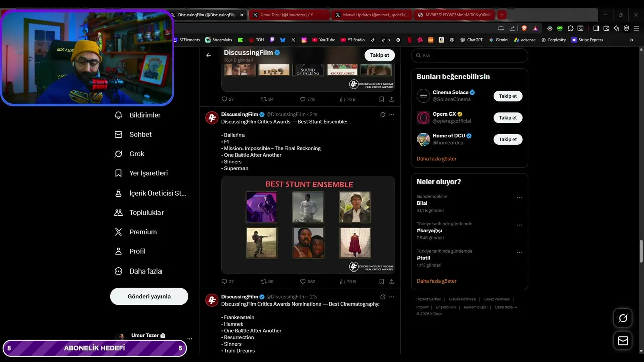
Task: Open more options on Stunt Ensemble post
Action: (x=392, y=114)
